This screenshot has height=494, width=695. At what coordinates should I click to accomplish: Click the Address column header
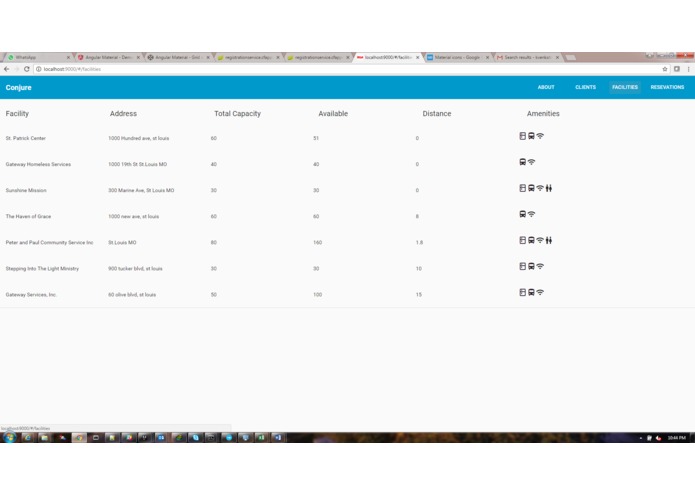123,114
